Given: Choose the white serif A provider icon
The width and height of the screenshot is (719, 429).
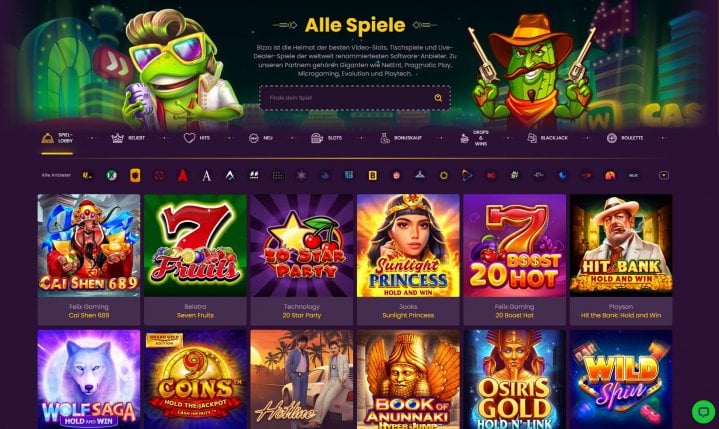Looking at the screenshot, I should point(206,175).
